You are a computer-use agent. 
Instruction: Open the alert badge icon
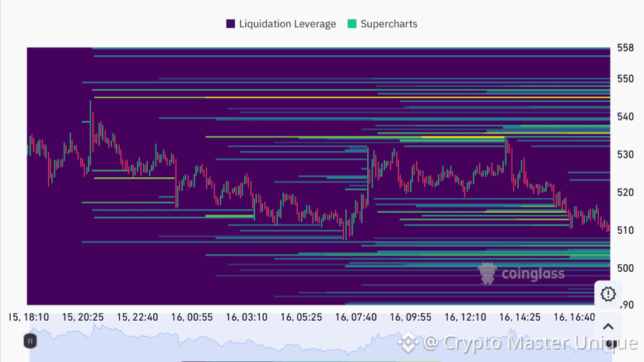click(x=608, y=294)
